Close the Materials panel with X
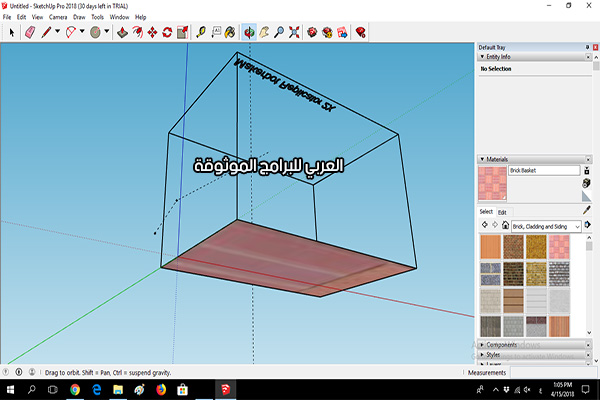600x400 pixels. (588, 159)
